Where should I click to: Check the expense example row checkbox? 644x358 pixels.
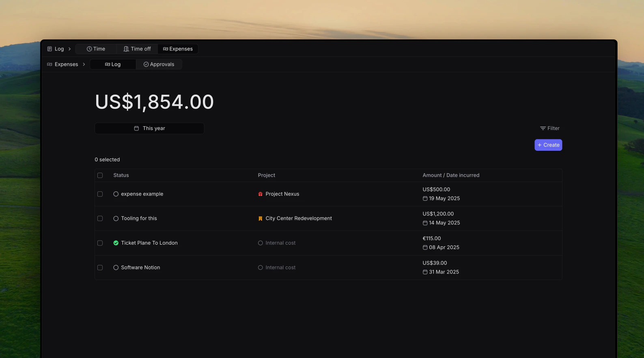coord(100,194)
